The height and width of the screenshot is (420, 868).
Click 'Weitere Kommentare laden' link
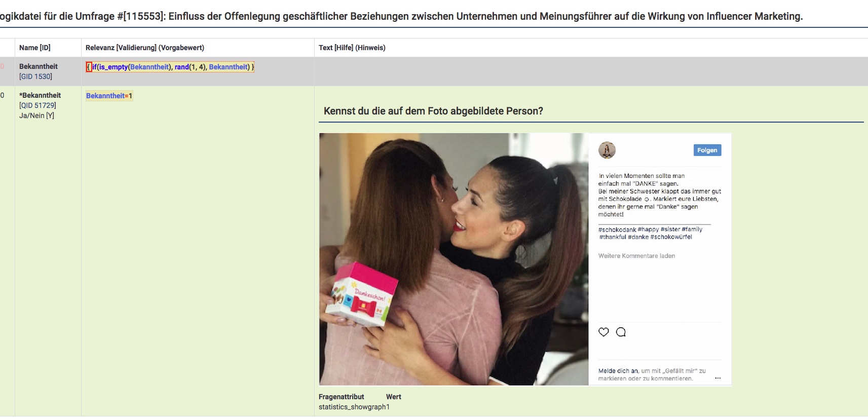(636, 256)
